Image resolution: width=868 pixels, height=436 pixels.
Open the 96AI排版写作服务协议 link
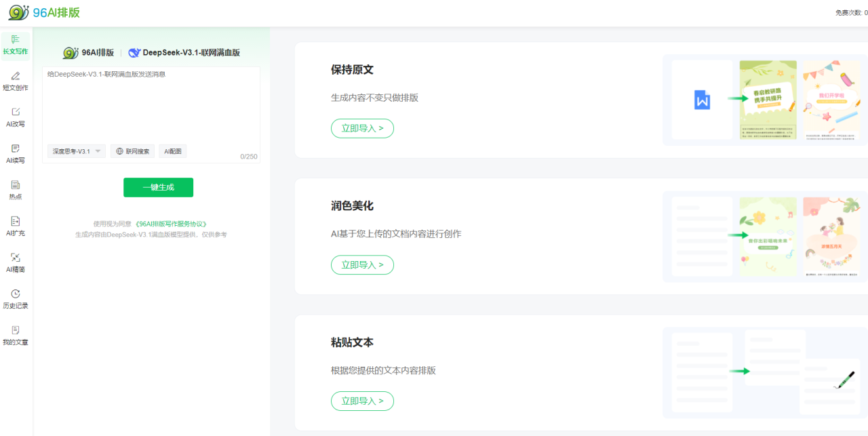pos(171,224)
